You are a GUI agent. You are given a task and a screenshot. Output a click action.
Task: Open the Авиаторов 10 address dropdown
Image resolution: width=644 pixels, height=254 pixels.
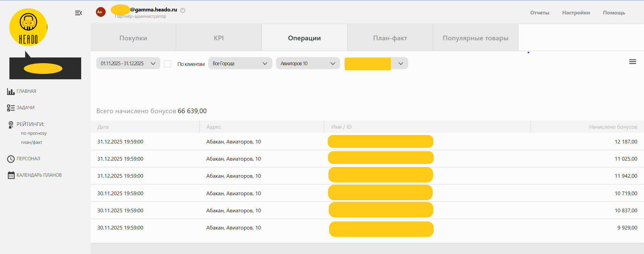pos(308,63)
